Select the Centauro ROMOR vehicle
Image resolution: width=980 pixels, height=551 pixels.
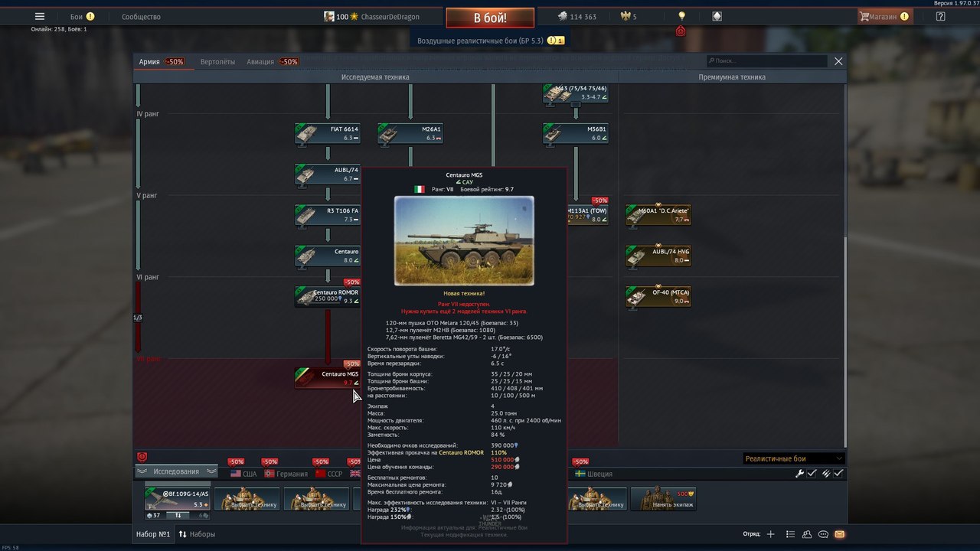(x=328, y=297)
